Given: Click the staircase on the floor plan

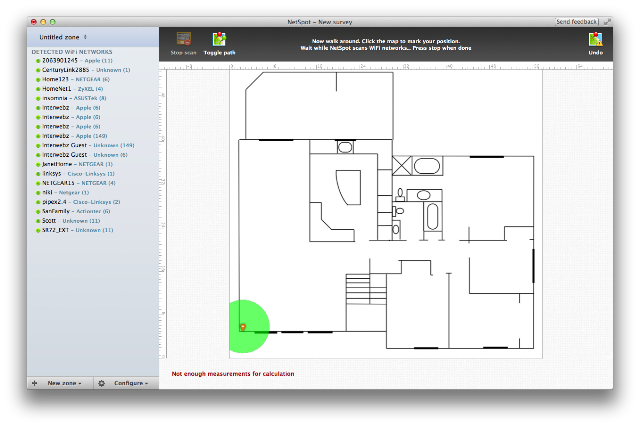Looking at the screenshot, I should click(x=366, y=289).
